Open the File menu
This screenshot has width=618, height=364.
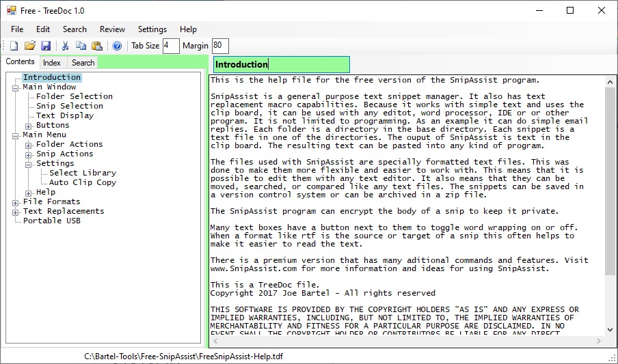17,29
